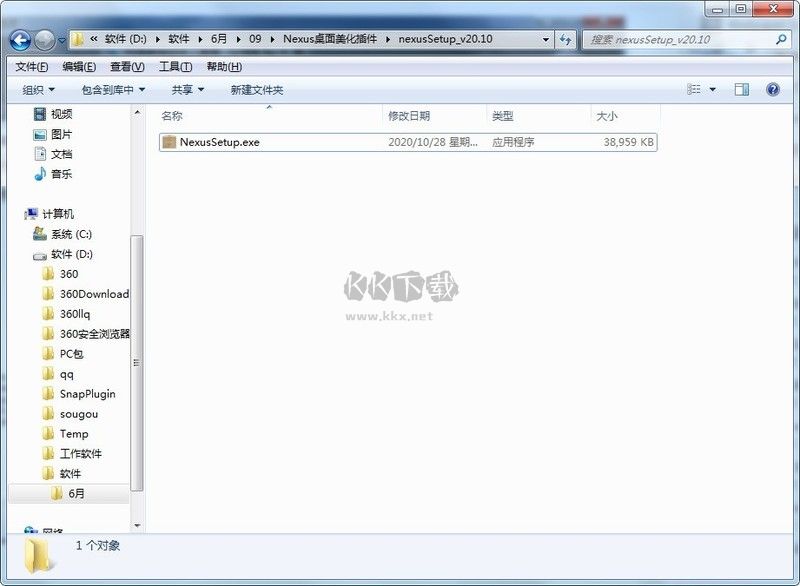Create a folder with 新建文件夹

click(257, 90)
